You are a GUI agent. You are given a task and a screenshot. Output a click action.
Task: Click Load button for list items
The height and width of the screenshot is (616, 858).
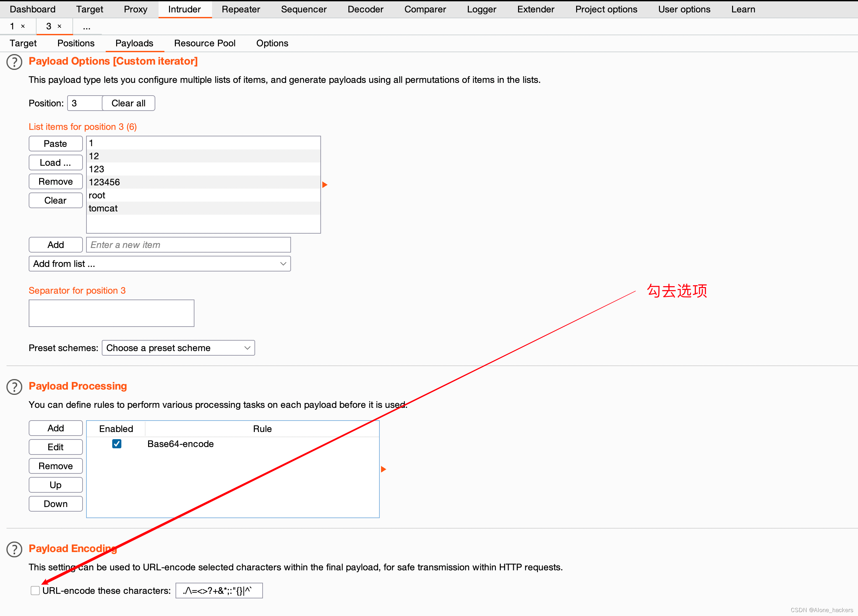click(55, 163)
